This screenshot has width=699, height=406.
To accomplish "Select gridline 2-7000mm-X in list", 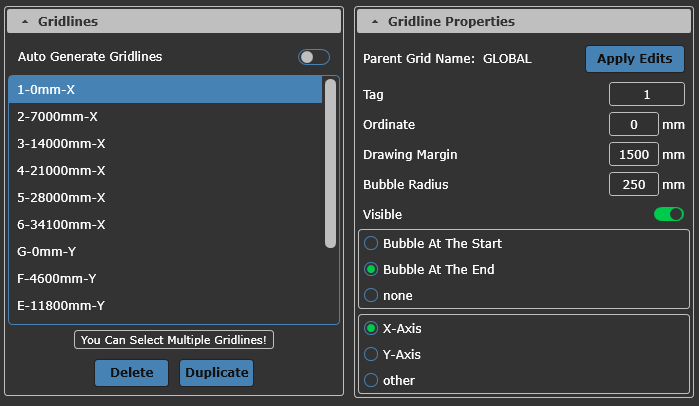I will coord(160,117).
